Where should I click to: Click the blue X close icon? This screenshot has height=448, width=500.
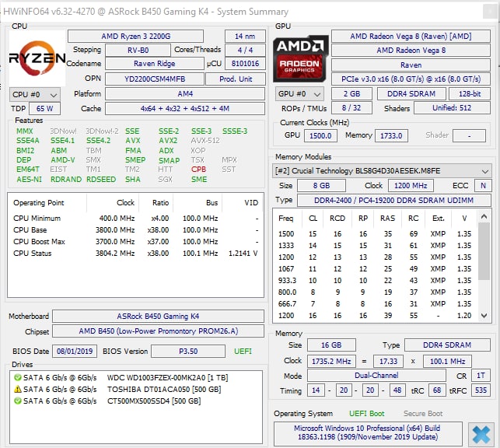tap(481, 434)
